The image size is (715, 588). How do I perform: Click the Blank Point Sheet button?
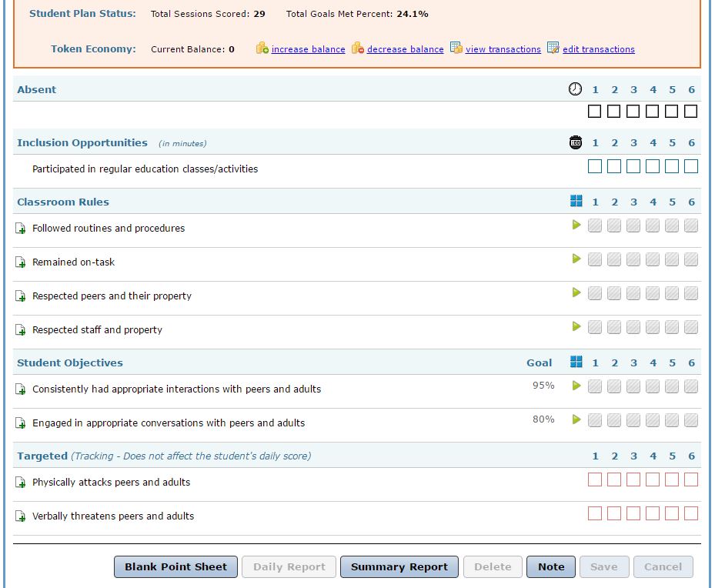click(175, 566)
